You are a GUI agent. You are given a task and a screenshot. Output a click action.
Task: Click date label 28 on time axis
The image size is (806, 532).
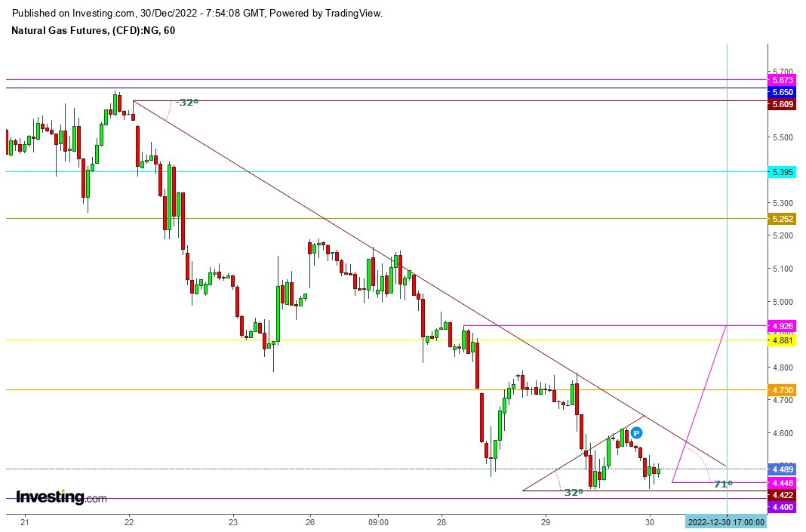(441, 522)
